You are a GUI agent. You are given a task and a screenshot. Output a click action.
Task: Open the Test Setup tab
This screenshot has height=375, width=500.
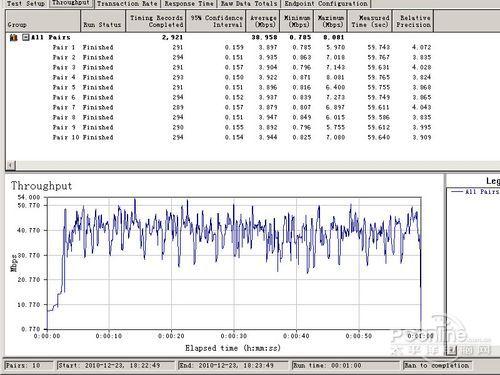tap(26, 4)
